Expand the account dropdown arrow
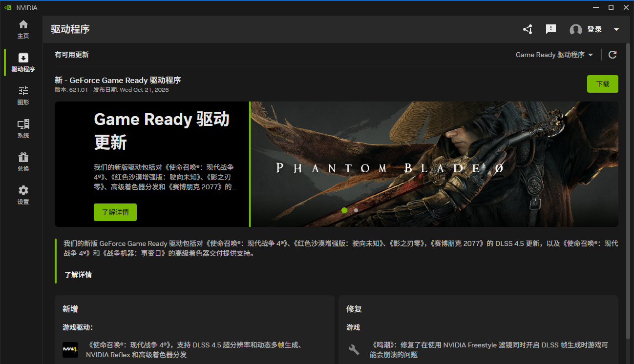 pos(616,29)
